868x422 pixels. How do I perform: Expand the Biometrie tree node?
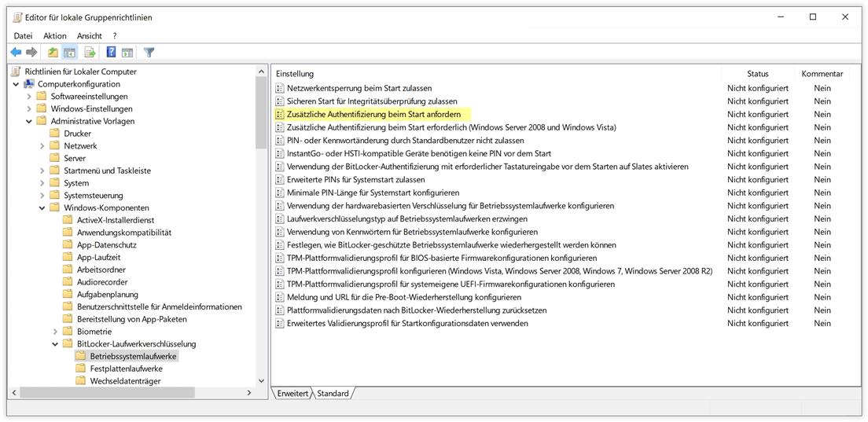pos(55,332)
